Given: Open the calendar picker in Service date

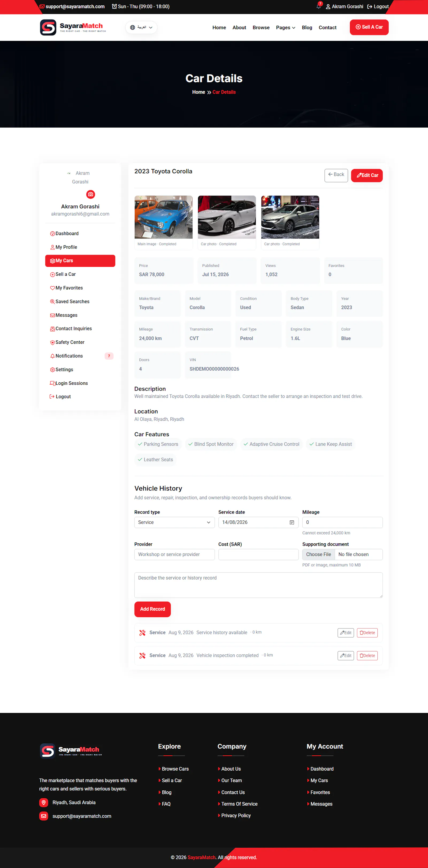Looking at the screenshot, I should coord(292,522).
